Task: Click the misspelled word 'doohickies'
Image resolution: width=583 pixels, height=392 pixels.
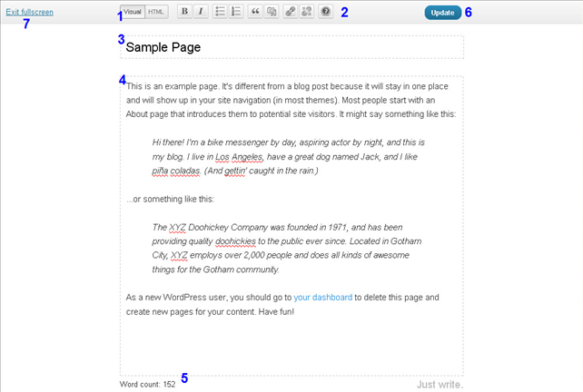Action: click(x=235, y=241)
